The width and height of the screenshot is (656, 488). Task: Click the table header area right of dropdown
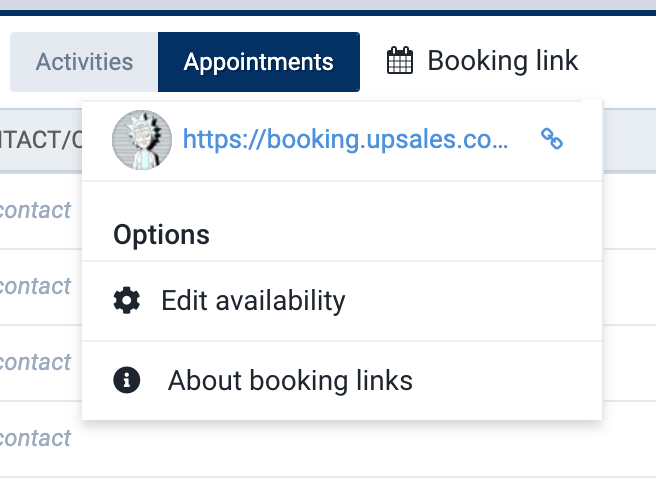(629, 141)
